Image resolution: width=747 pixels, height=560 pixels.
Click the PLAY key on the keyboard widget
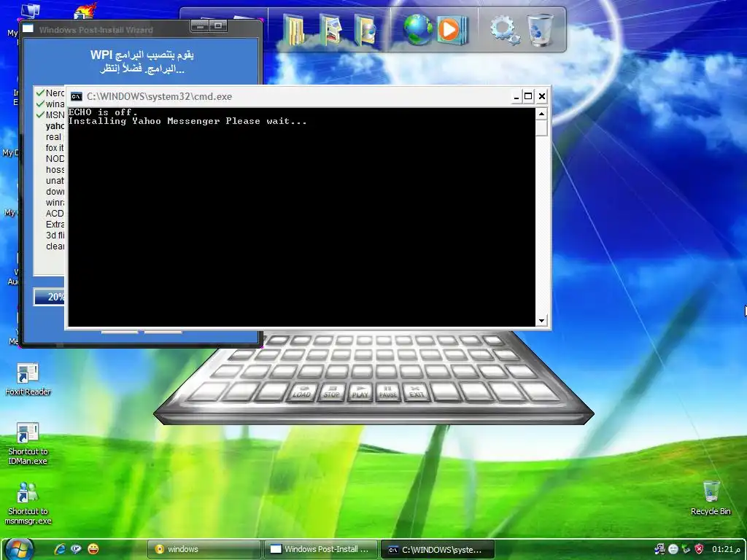(x=360, y=392)
